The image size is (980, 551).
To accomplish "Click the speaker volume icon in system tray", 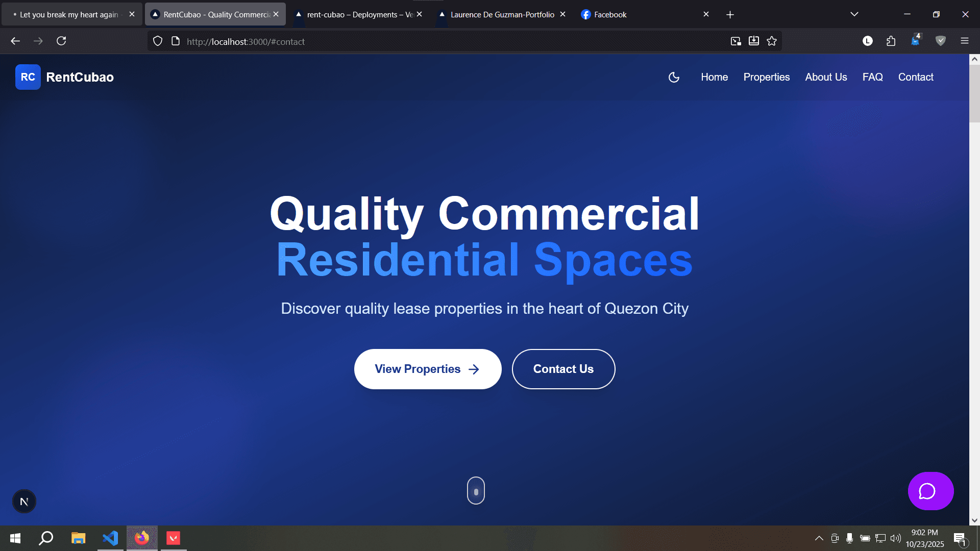I will click(897, 538).
